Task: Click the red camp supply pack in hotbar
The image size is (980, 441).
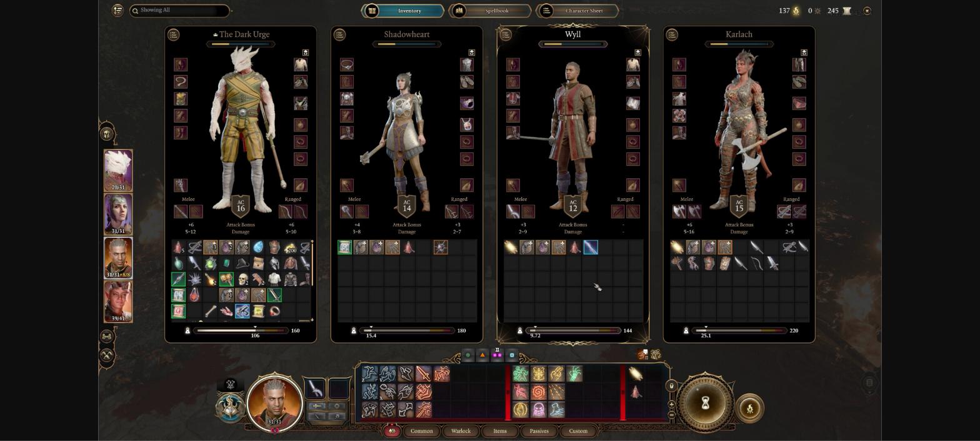Action: pyautogui.click(x=636, y=392)
